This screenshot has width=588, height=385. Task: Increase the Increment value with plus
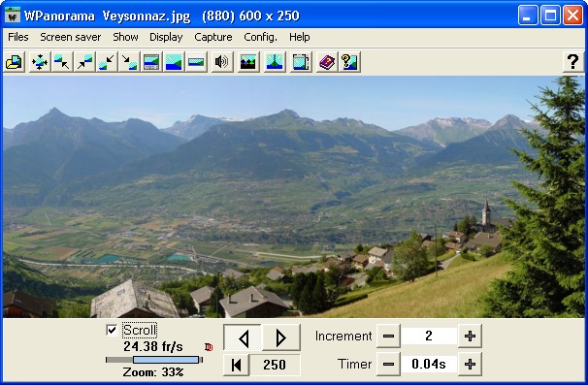point(470,336)
